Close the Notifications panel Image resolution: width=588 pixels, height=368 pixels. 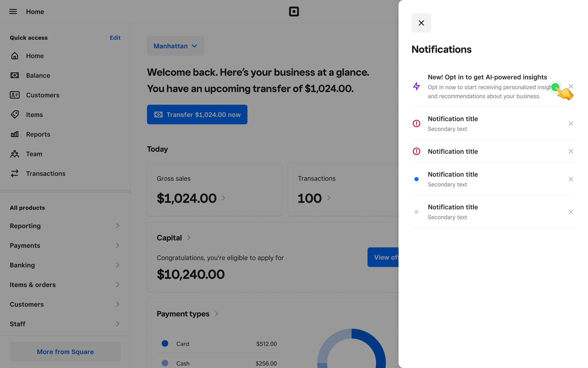[x=421, y=23]
